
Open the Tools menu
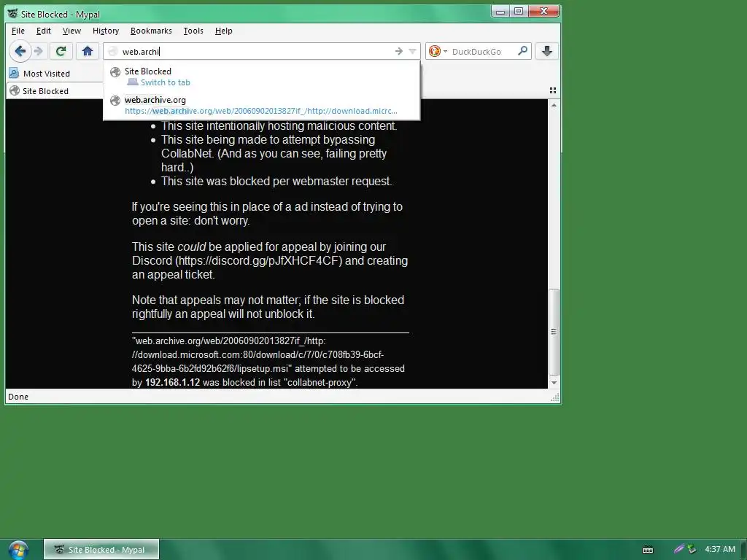click(x=193, y=31)
